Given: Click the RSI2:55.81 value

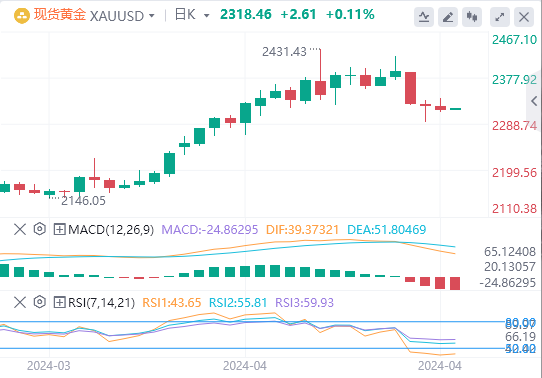Looking at the screenshot, I should 238,303.
